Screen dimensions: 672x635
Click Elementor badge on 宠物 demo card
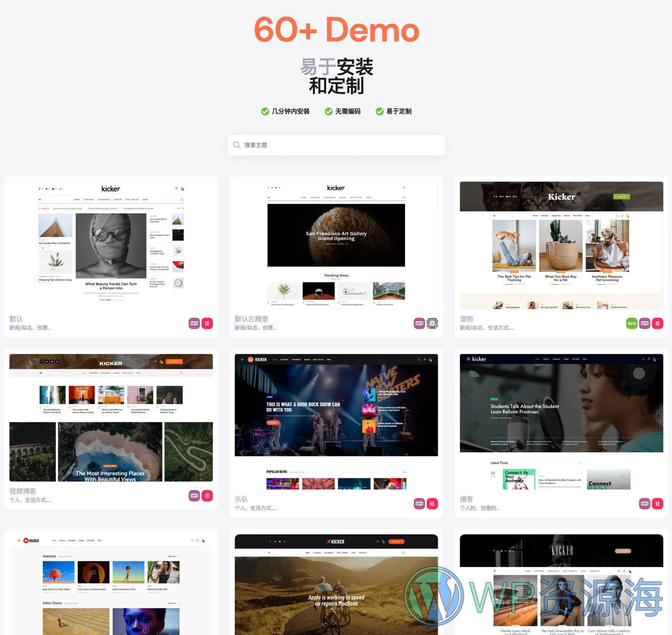pos(658,324)
